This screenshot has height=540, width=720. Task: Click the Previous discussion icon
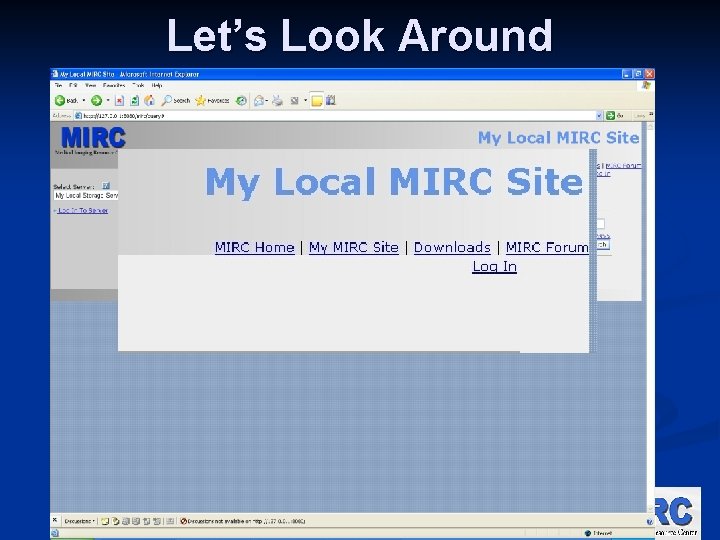click(147, 521)
